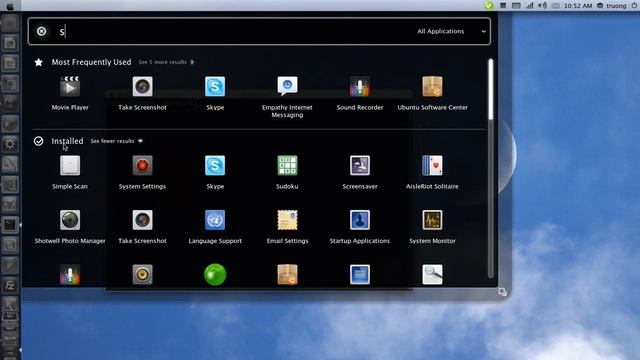Expand See 5 more results

click(x=166, y=62)
